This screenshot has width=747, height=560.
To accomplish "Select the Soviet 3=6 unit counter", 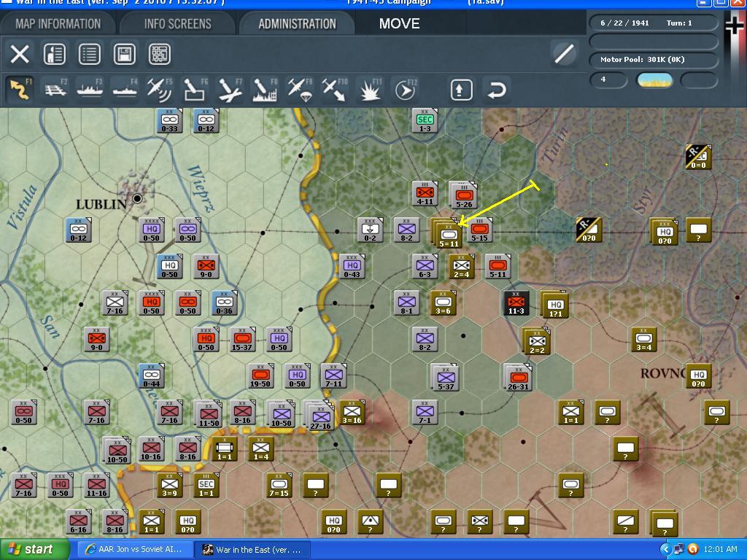I will (x=443, y=303).
